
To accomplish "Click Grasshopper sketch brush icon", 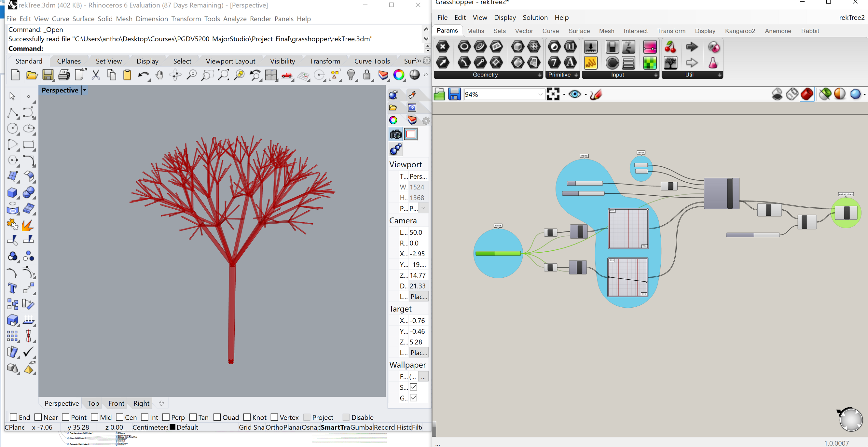I will [x=596, y=94].
